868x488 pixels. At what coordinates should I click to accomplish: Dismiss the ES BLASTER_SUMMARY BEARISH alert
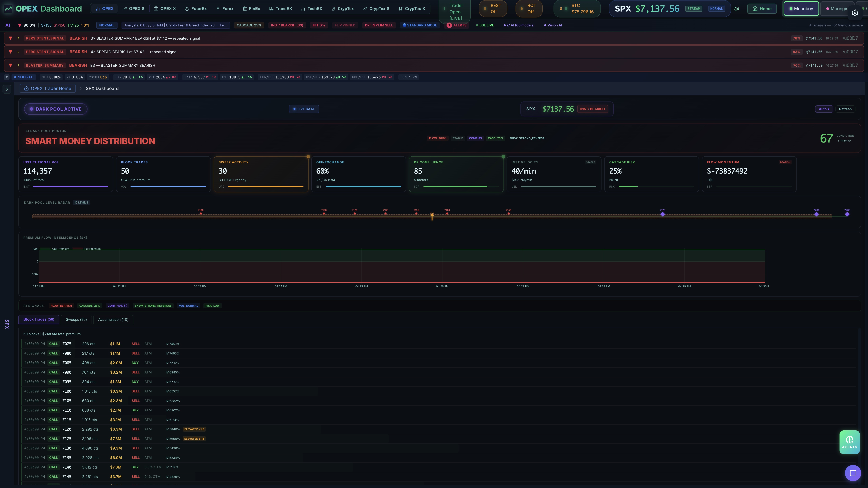click(x=850, y=65)
